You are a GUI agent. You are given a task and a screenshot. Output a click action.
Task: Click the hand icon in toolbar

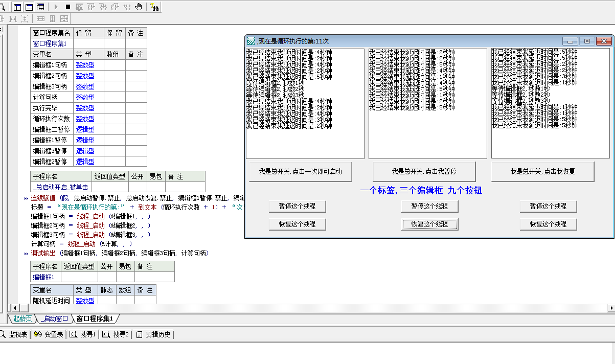click(x=139, y=7)
